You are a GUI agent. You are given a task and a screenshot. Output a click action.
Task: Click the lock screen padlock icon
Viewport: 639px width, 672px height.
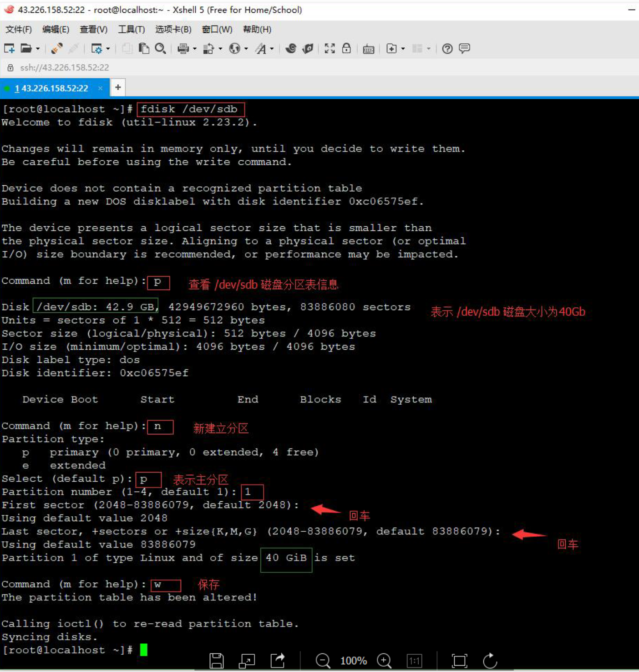(346, 48)
